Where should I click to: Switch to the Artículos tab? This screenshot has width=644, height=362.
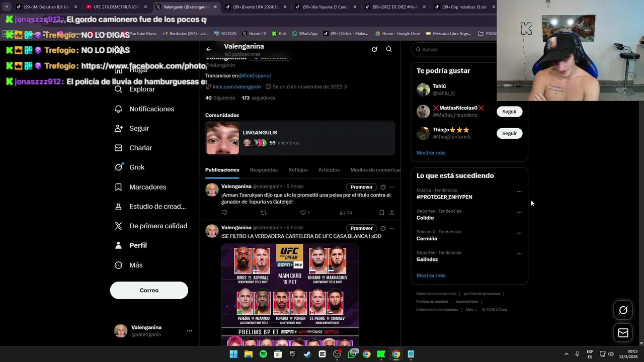pos(329,170)
